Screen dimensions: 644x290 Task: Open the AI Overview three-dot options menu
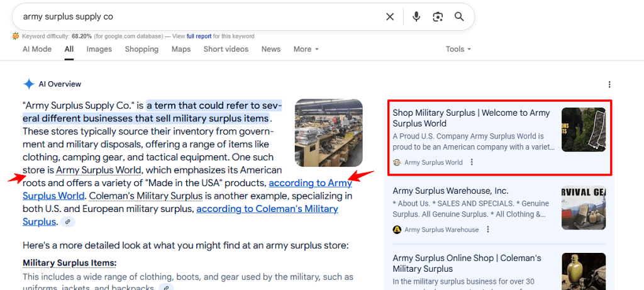pos(609,85)
